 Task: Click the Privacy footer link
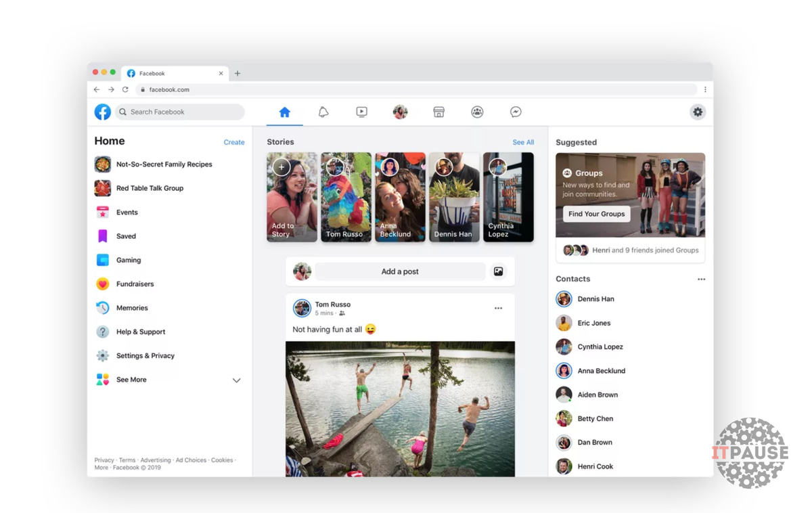point(104,460)
